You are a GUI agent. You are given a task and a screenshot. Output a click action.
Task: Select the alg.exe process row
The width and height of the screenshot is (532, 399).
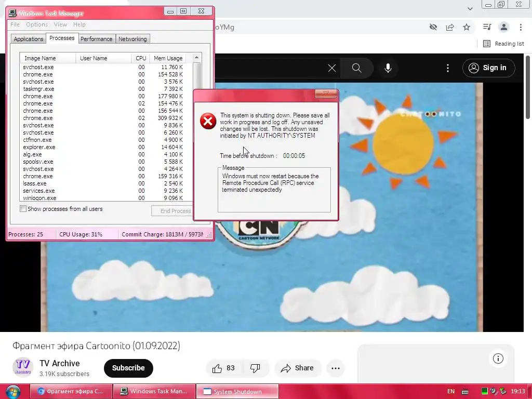click(106, 154)
